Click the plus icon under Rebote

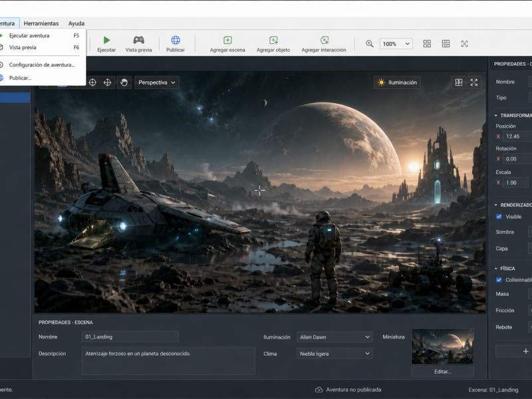525,351
